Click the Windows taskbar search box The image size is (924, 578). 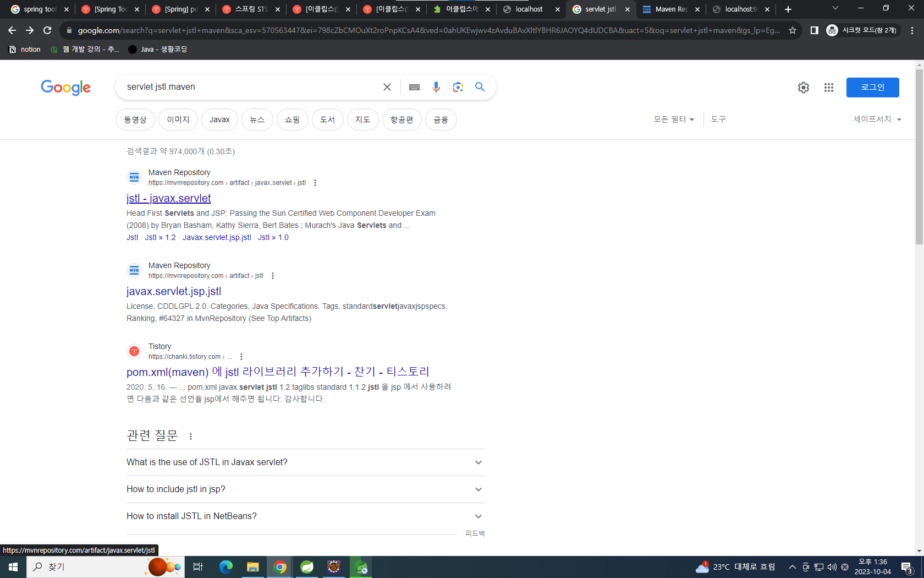pos(105,567)
